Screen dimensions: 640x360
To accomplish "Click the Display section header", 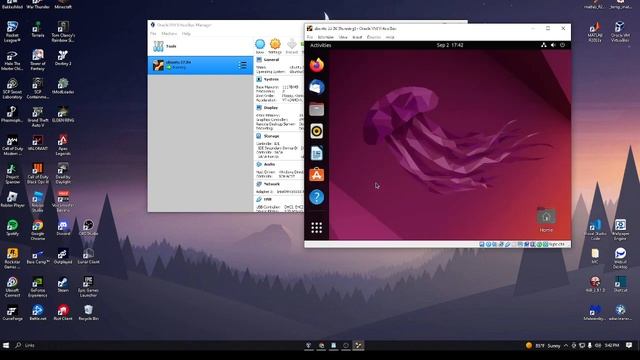I will [271, 108].
